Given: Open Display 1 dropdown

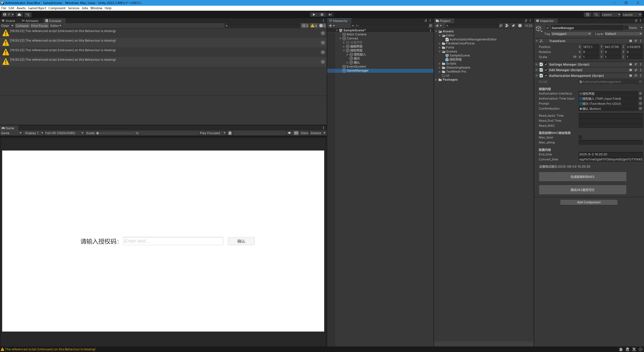Looking at the screenshot, I should point(34,133).
